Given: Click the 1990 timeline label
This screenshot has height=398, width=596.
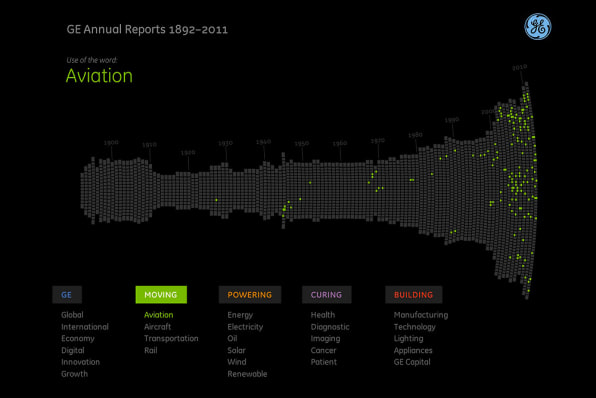Looking at the screenshot, I should [452, 120].
